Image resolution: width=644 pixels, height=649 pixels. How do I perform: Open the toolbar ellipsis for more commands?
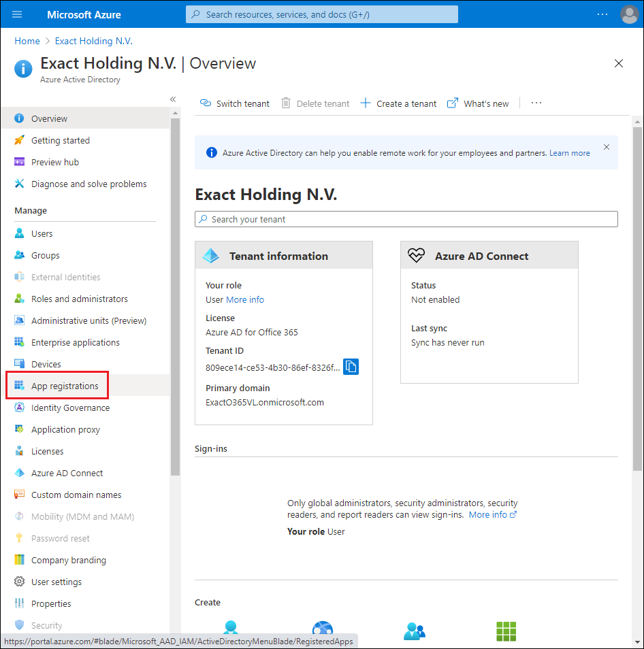pos(536,103)
